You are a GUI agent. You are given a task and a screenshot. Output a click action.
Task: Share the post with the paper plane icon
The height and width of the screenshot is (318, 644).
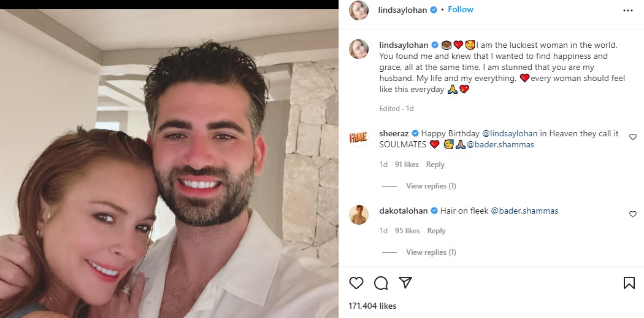tap(405, 282)
